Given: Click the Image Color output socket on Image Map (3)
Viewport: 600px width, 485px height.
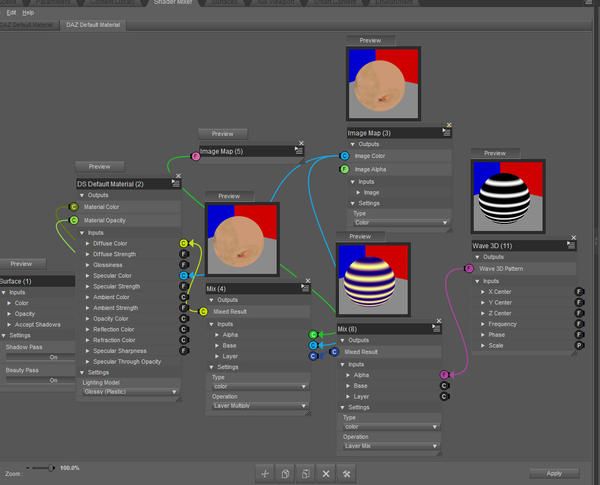Looking at the screenshot, I should [344, 156].
